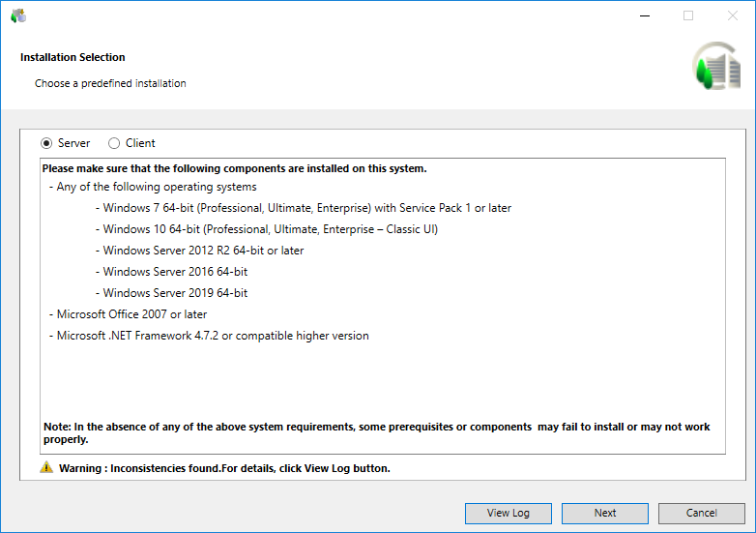Click the green building logo in the header
Screen dimensions: 756x533
coord(715,67)
